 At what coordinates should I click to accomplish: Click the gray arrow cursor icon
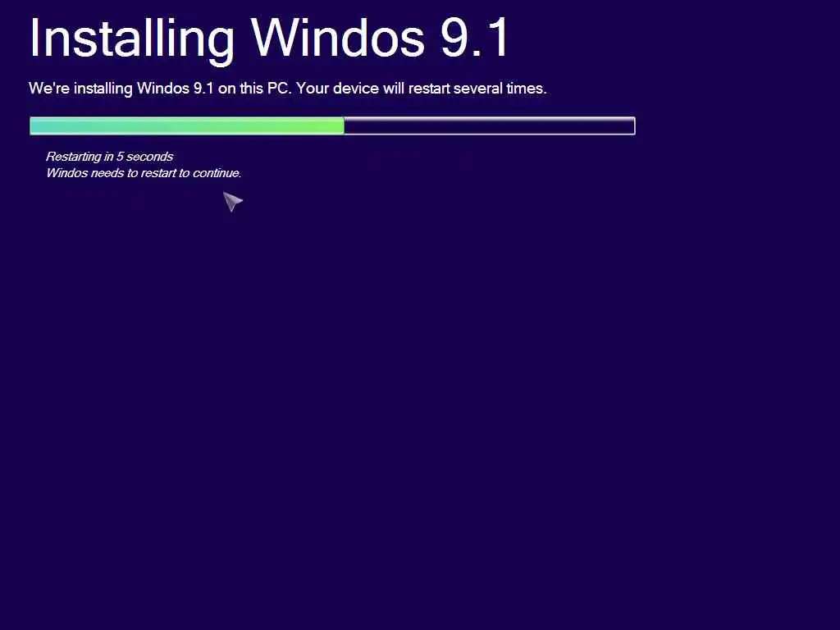(232, 202)
